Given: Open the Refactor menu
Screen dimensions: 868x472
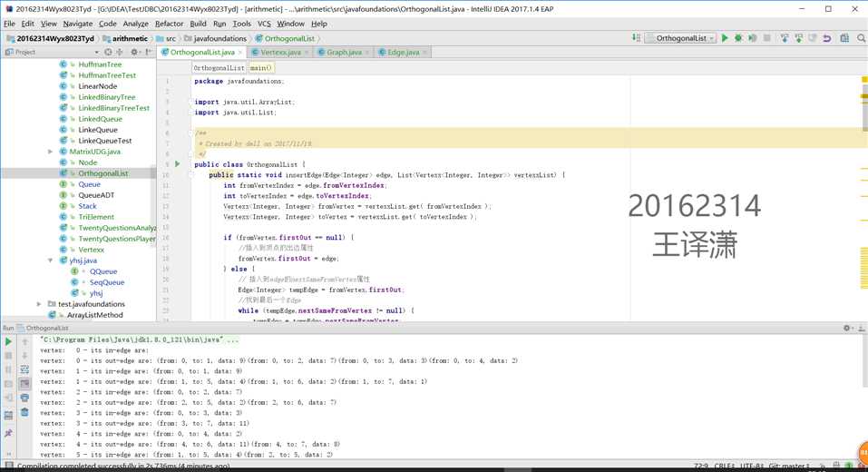Looking at the screenshot, I should pos(169,24).
